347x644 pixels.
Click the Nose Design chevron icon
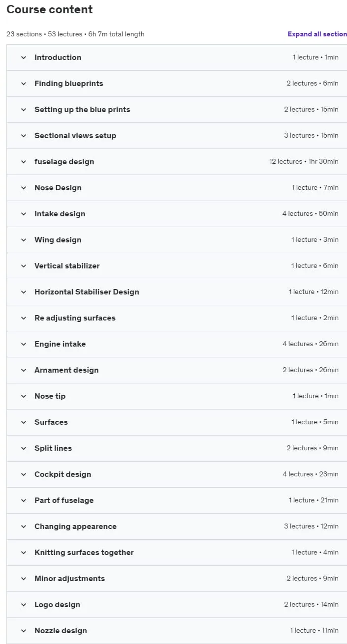[23, 188]
